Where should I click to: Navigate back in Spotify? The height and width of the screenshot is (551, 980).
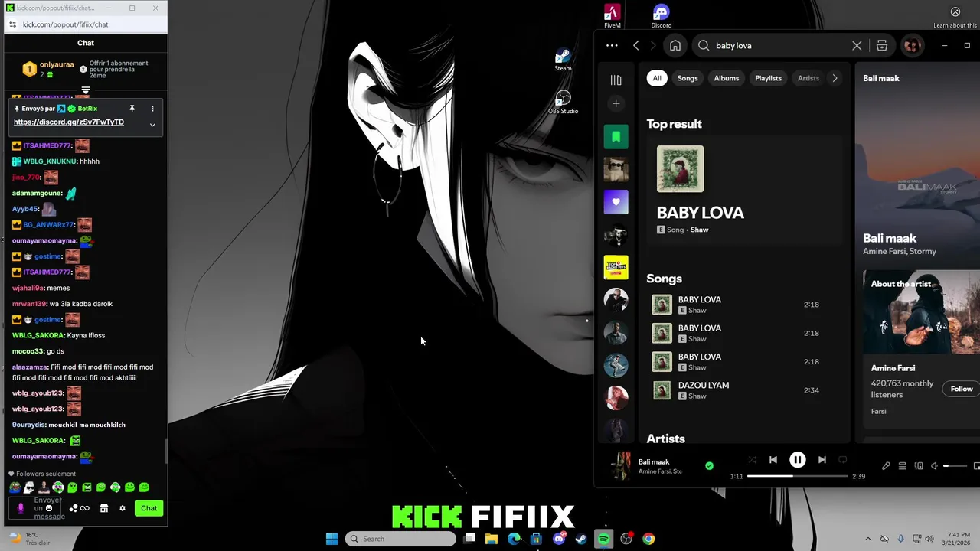[636, 46]
